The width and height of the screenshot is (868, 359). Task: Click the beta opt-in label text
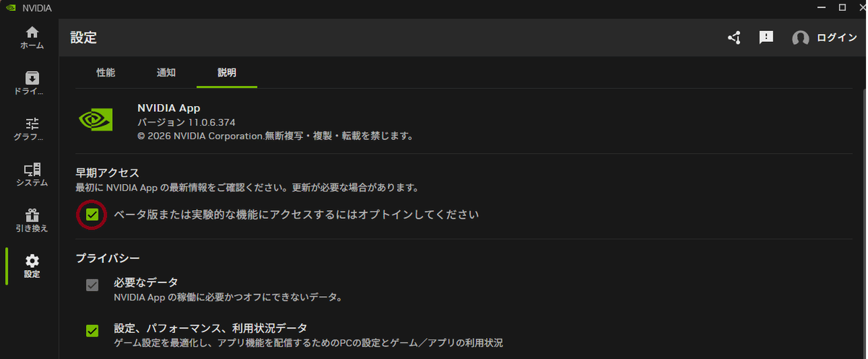(297, 215)
